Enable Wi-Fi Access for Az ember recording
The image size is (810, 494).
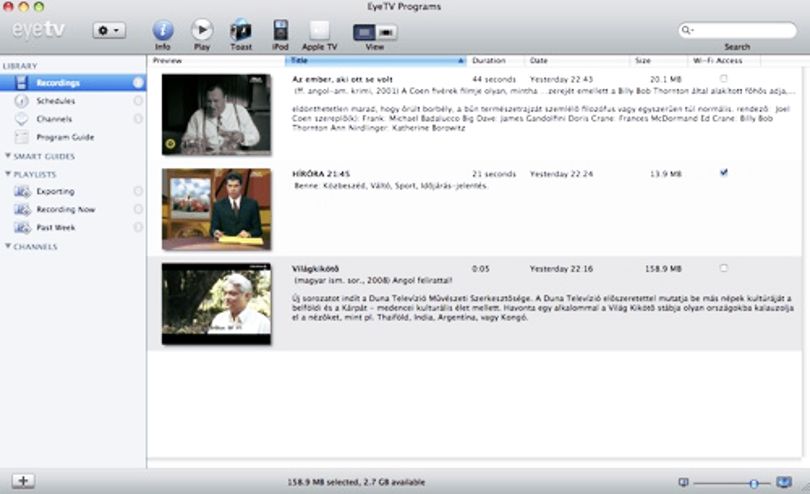click(723, 79)
